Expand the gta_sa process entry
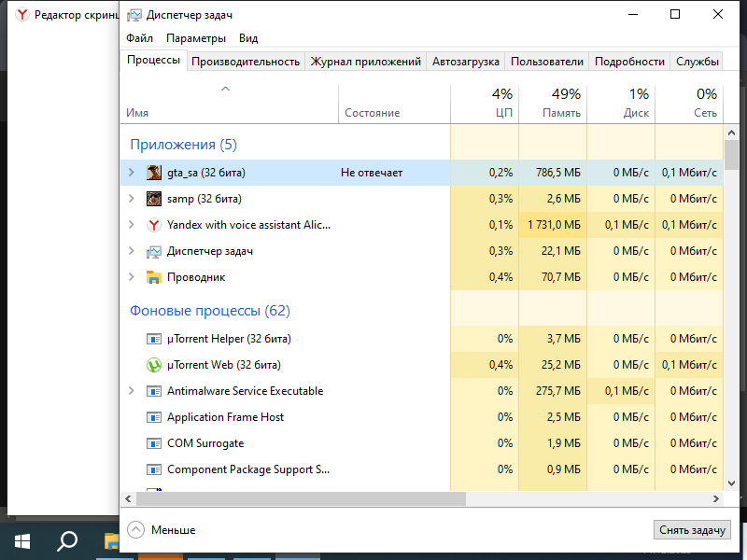The width and height of the screenshot is (747, 560). coord(132,173)
